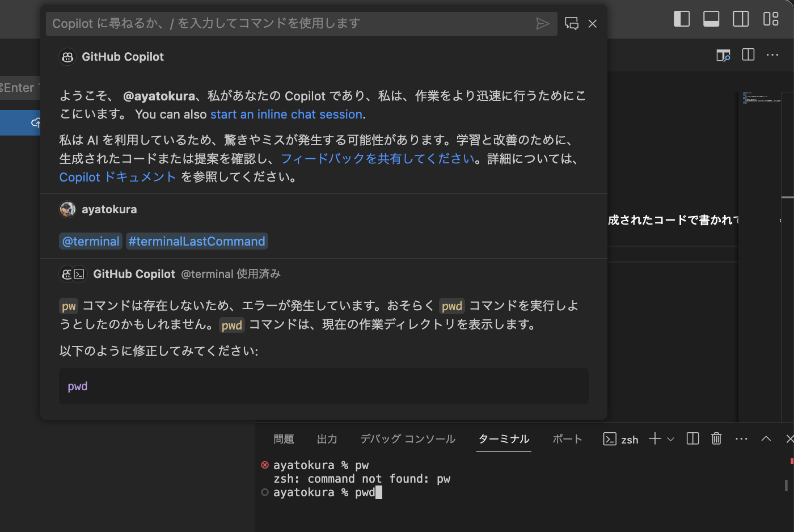Click the '@terminal 使用済み' label
The image size is (794, 532).
(231, 274)
